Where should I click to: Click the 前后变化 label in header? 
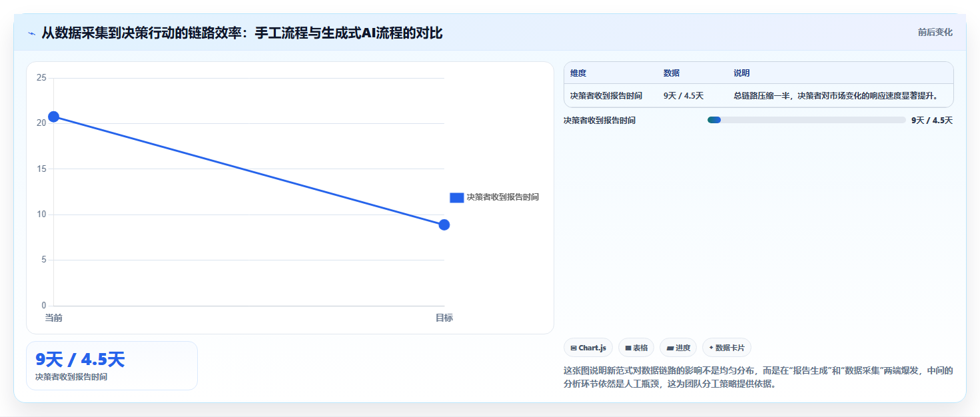click(935, 32)
